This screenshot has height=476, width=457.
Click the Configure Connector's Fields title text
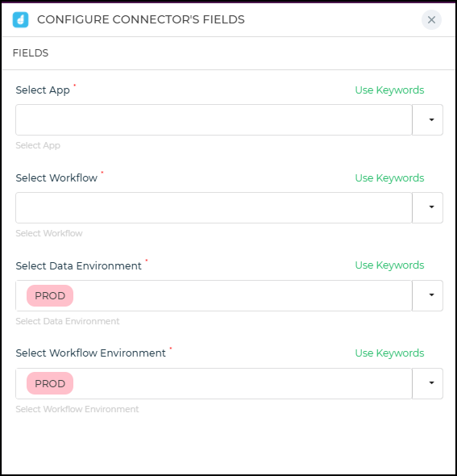(141, 19)
